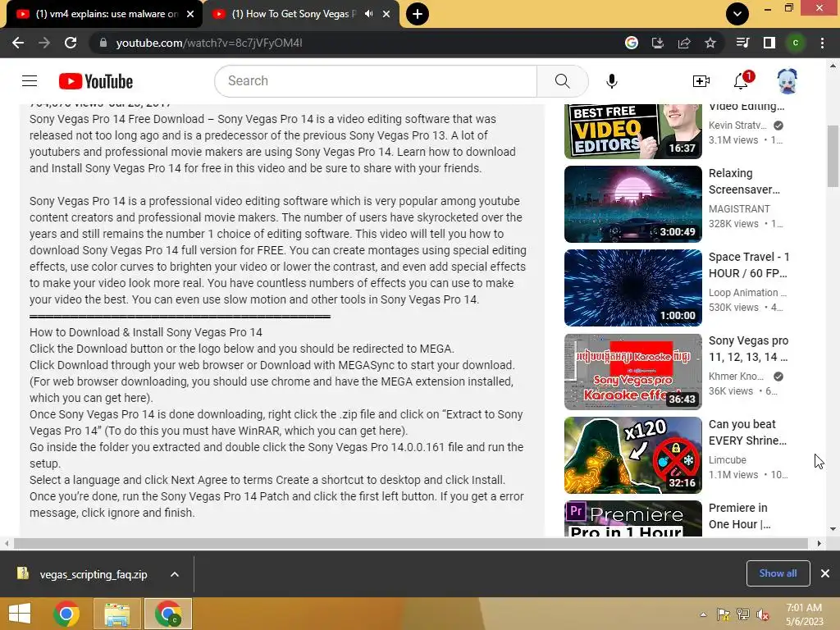Viewport: 840px width, 630px height.
Task: Open Premiere Pro in 1 Hour thumbnail
Action: 632,518
